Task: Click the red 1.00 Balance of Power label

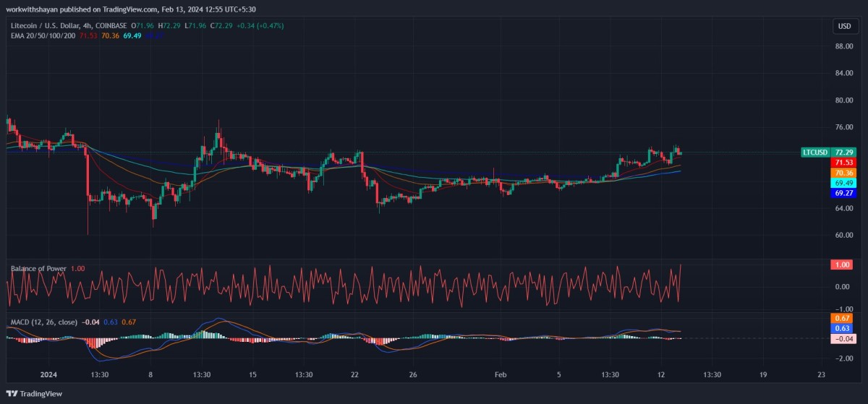Action: [843, 265]
